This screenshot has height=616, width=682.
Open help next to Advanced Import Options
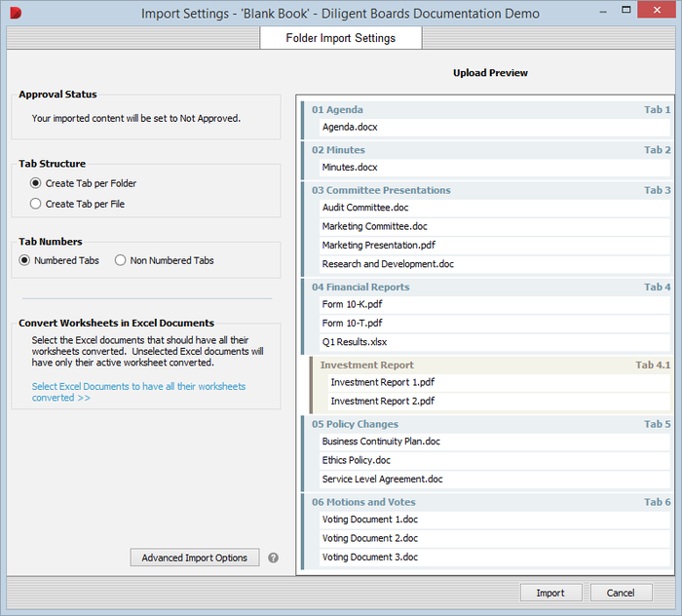tap(274, 558)
